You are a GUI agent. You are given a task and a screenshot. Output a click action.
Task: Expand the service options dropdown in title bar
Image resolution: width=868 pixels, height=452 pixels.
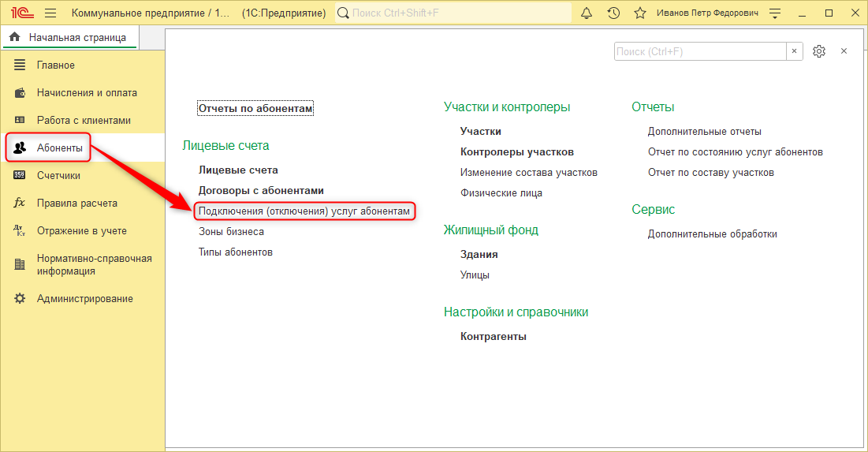pyautogui.click(x=776, y=13)
